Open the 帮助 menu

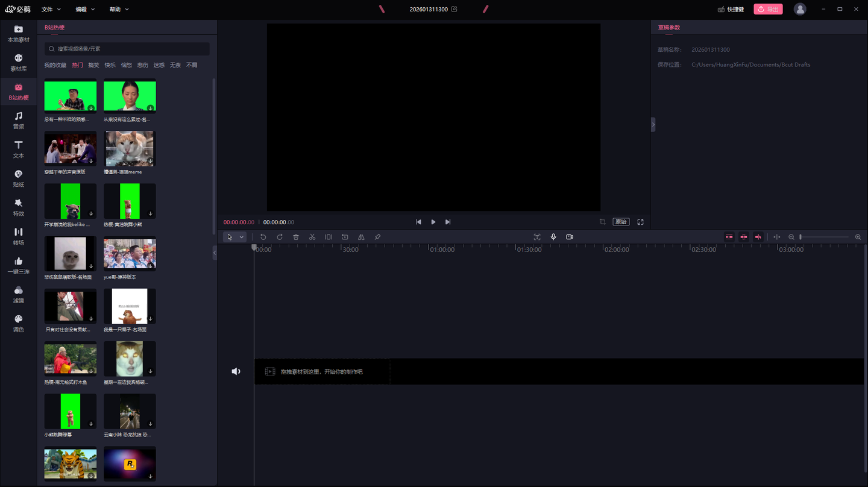click(x=119, y=10)
